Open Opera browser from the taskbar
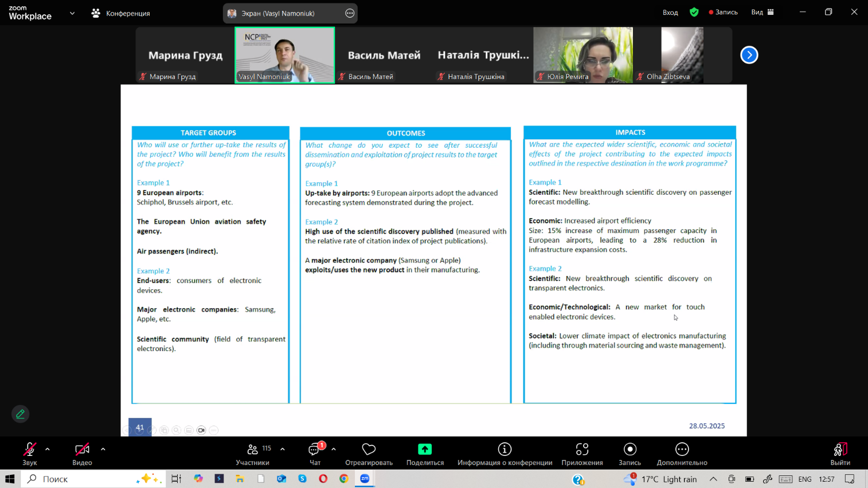 pyautogui.click(x=323, y=479)
